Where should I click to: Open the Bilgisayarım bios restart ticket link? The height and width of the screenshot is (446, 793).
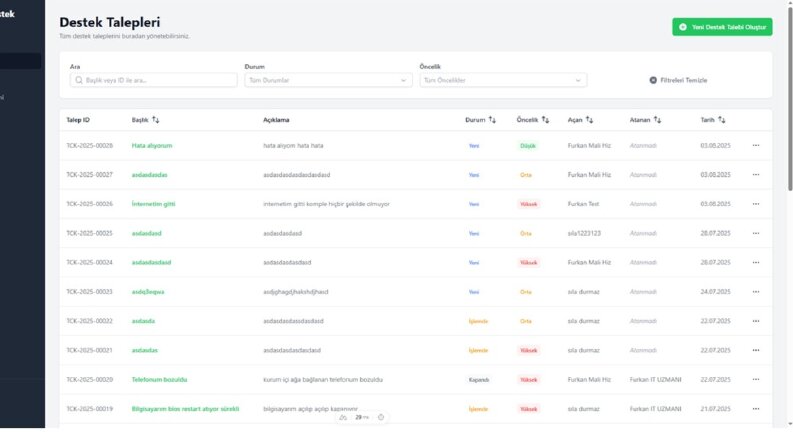point(185,409)
